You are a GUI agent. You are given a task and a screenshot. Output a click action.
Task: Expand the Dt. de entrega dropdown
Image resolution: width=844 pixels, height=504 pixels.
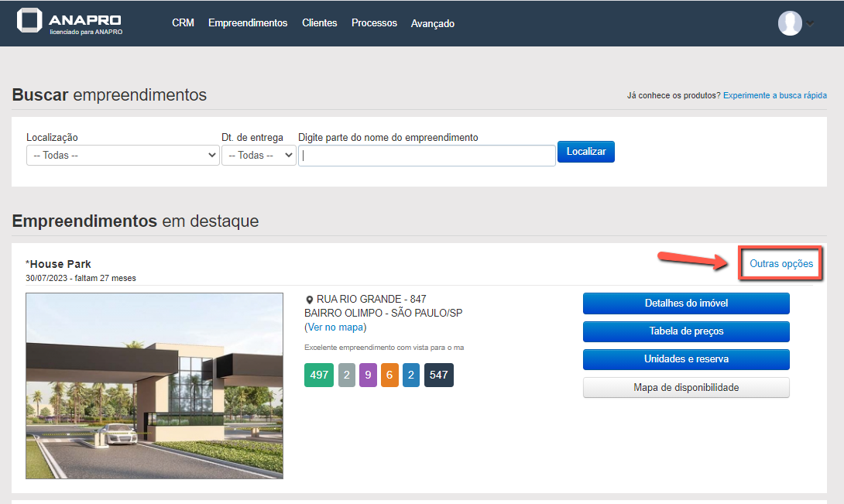(259, 156)
